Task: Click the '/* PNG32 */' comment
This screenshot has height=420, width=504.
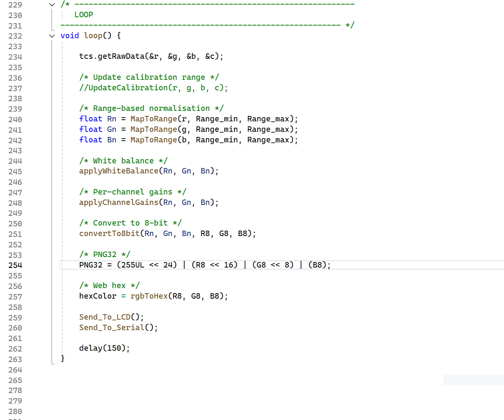Action: (x=105, y=255)
